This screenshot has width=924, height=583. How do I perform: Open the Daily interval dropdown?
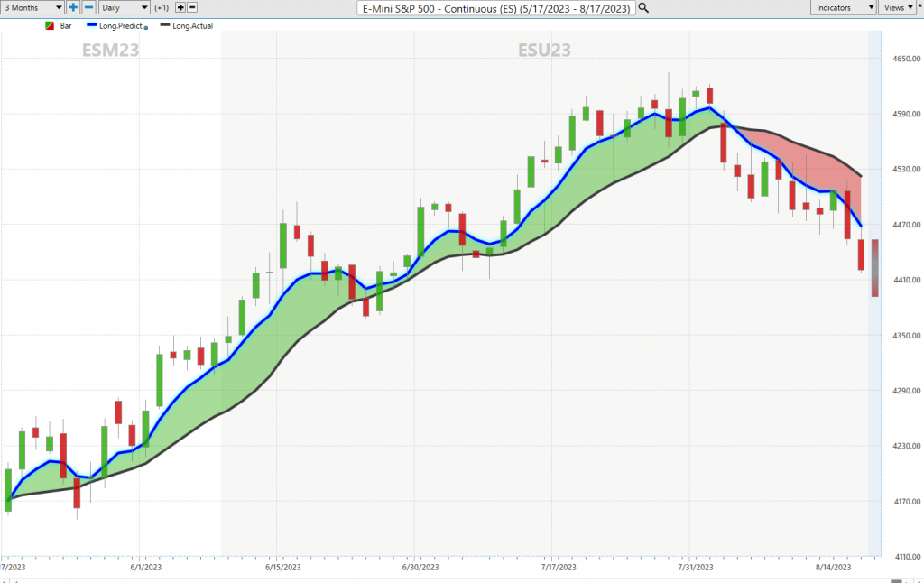(124, 7)
